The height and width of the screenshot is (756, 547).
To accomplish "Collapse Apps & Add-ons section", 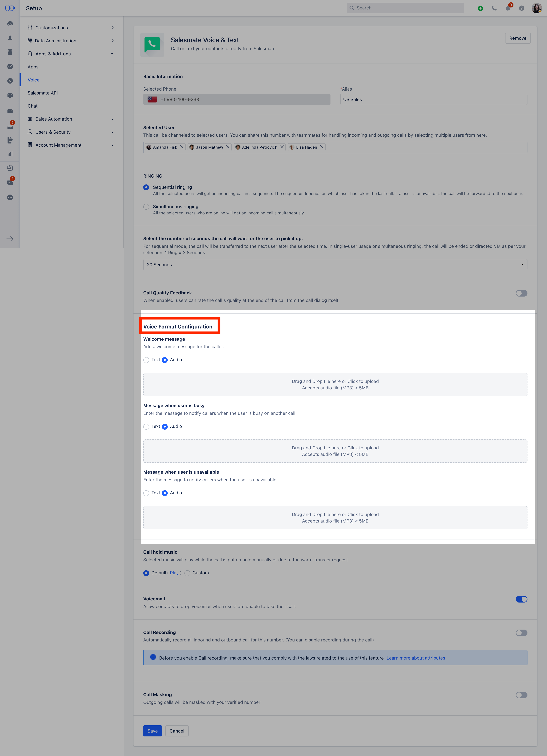I will tap(71, 54).
